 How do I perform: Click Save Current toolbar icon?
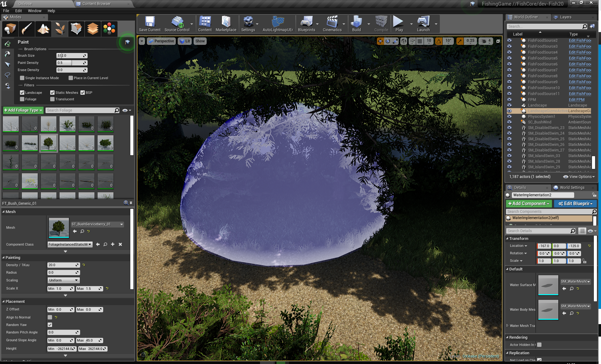point(150,24)
